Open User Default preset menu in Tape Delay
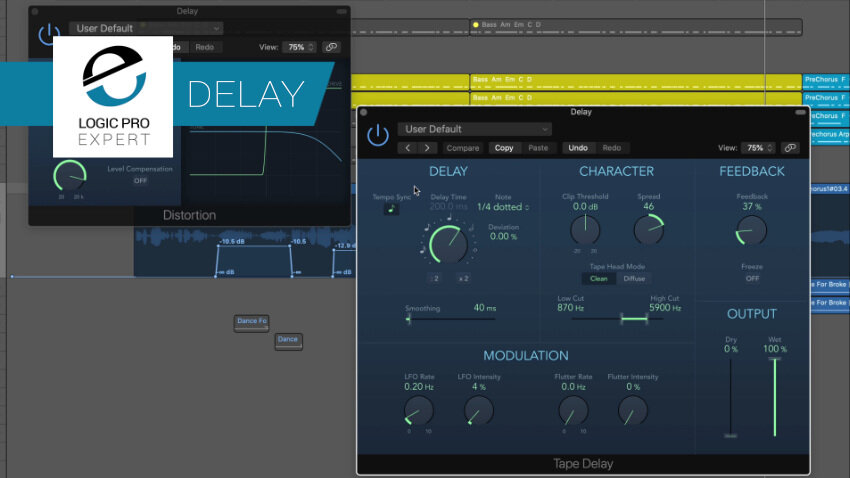850x478 pixels. 474,129
